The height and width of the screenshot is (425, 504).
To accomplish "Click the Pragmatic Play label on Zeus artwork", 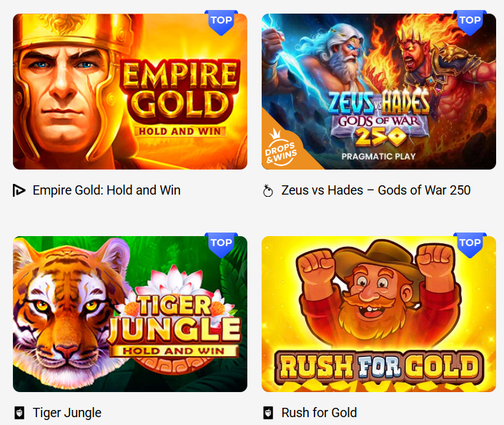I will point(379,157).
